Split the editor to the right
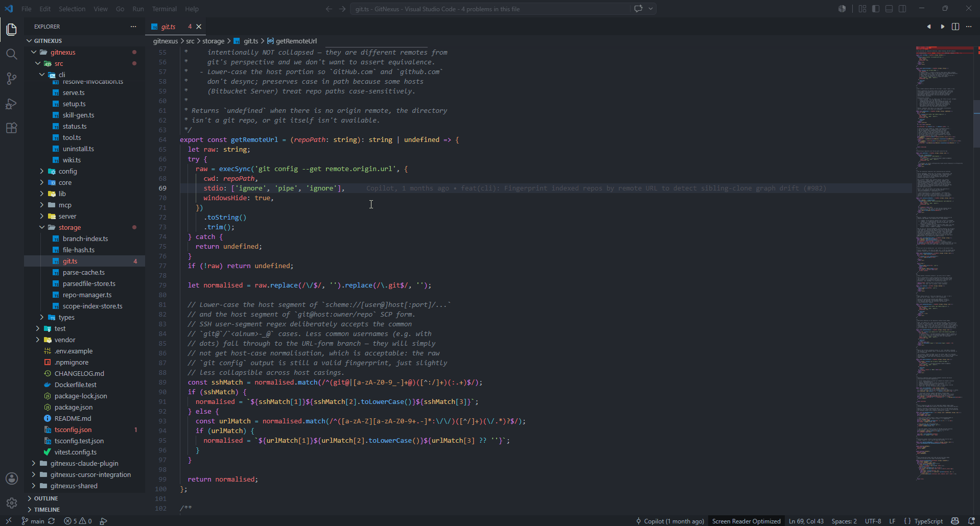 (x=955, y=27)
